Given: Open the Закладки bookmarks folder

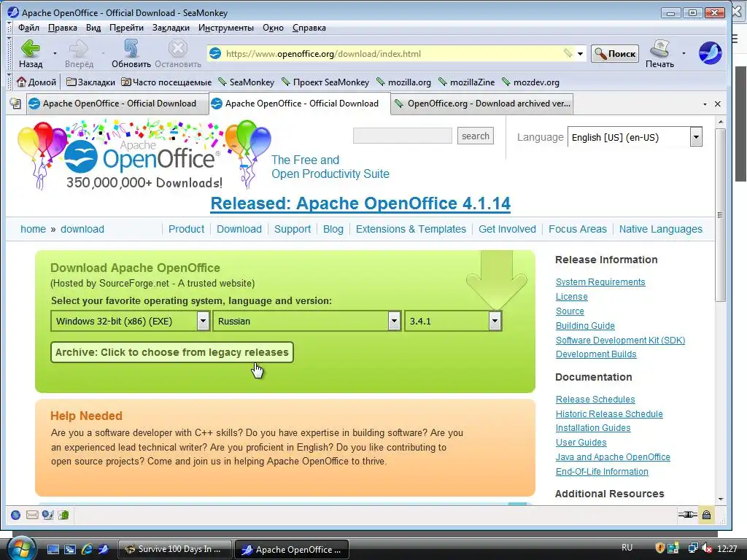Looking at the screenshot, I should point(90,82).
